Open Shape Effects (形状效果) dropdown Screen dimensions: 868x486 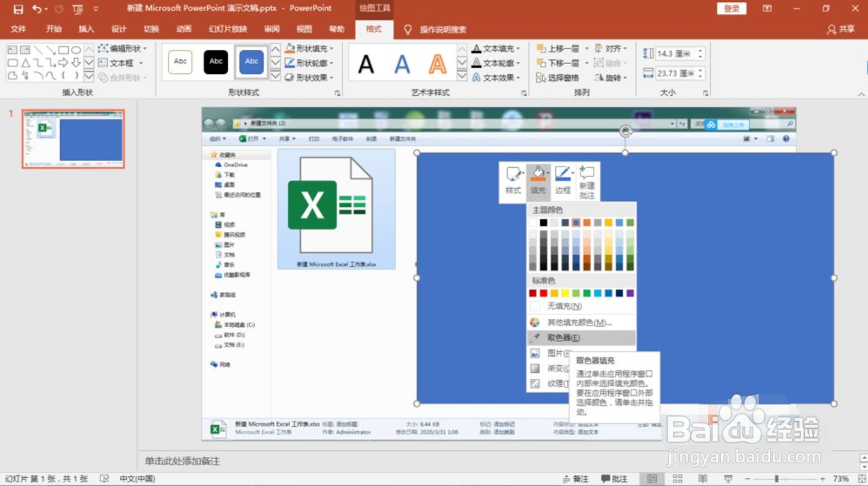coord(309,78)
